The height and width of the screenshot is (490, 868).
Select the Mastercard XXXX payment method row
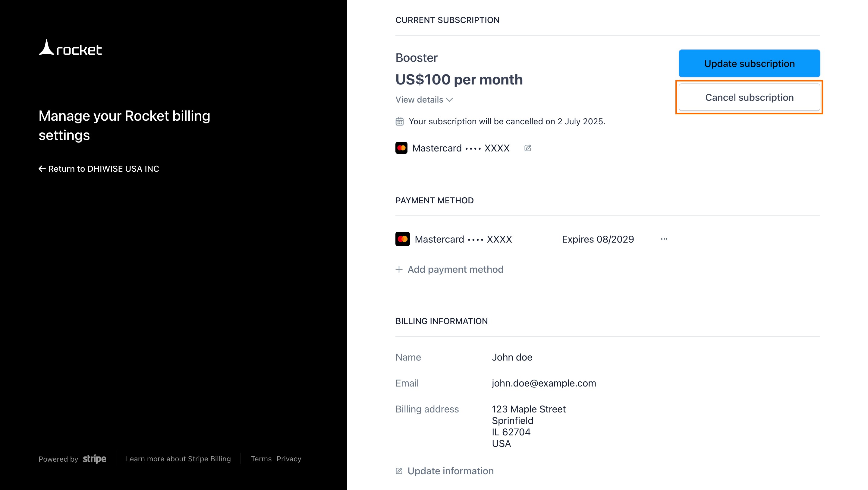463,239
